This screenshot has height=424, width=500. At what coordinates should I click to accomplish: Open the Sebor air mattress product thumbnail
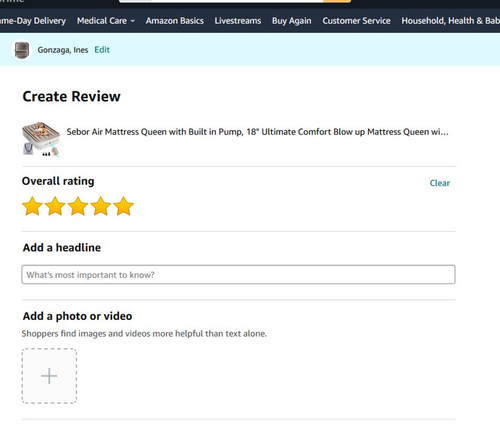coord(41,139)
